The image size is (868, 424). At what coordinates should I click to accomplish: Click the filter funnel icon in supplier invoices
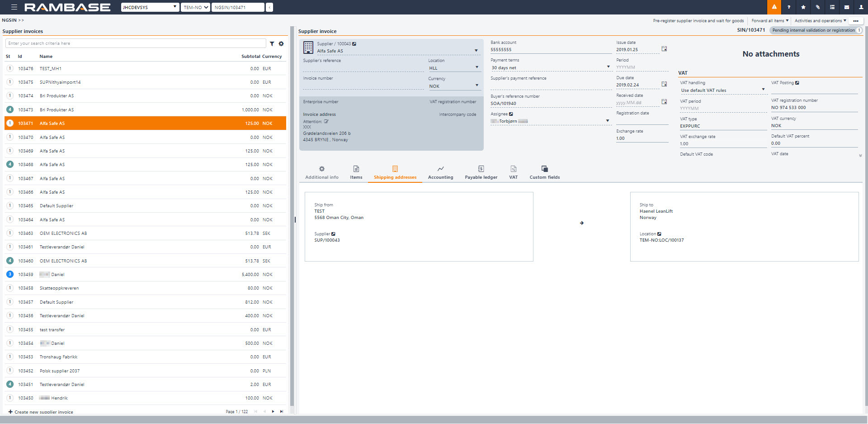pos(272,44)
